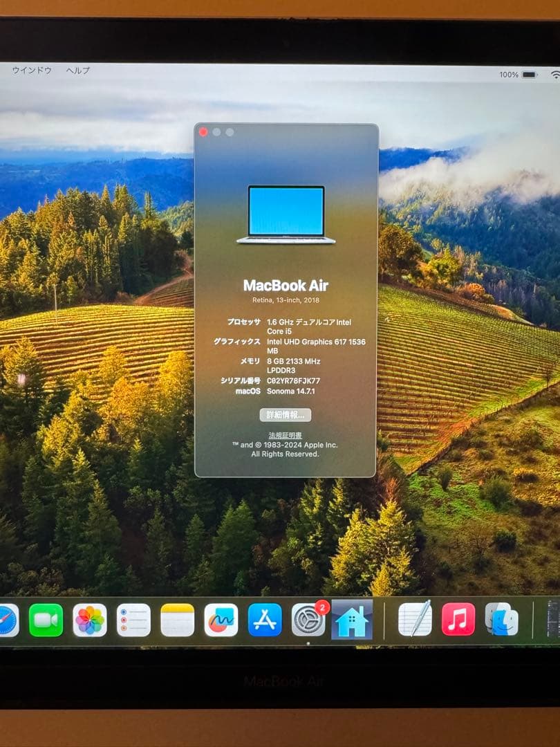The width and height of the screenshot is (560, 747).
Task: Open Migration Assistant Finder-faces icon
Action: (501, 619)
